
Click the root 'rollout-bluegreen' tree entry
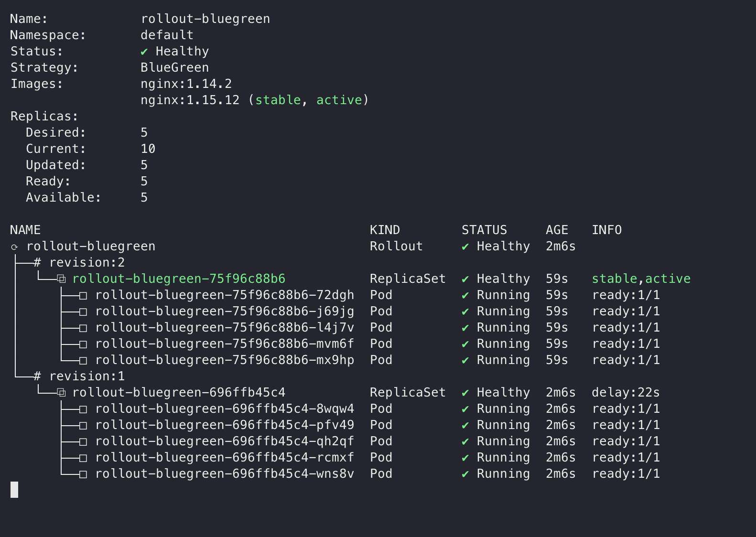pos(91,246)
